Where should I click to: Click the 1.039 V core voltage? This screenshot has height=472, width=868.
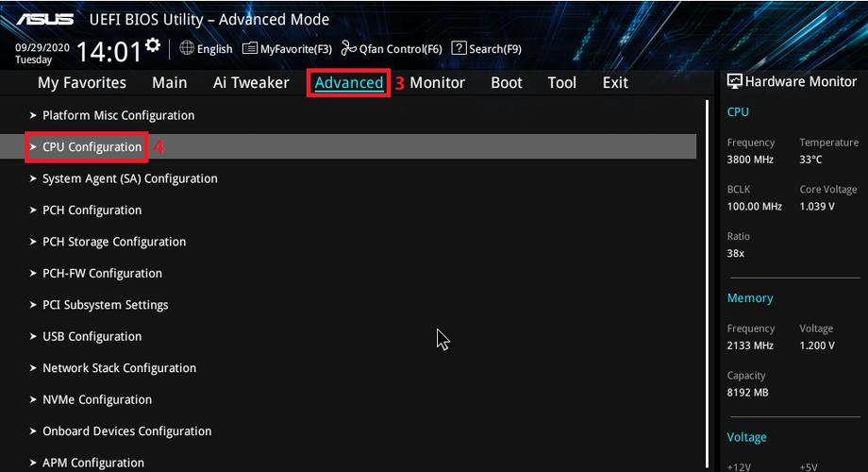(x=817, y=207)
